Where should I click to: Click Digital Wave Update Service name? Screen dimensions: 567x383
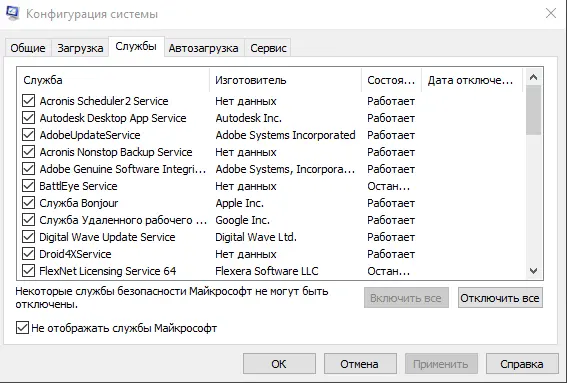tap(107, 237)
